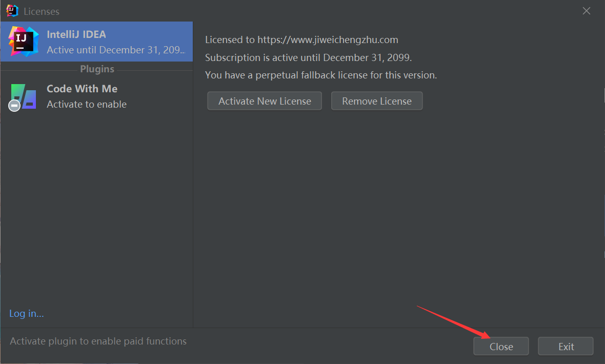This screenshot has width=605, height=364.
Task: Click the 'Active until December 31, 2099' subtitle
Action: point(116,50)
